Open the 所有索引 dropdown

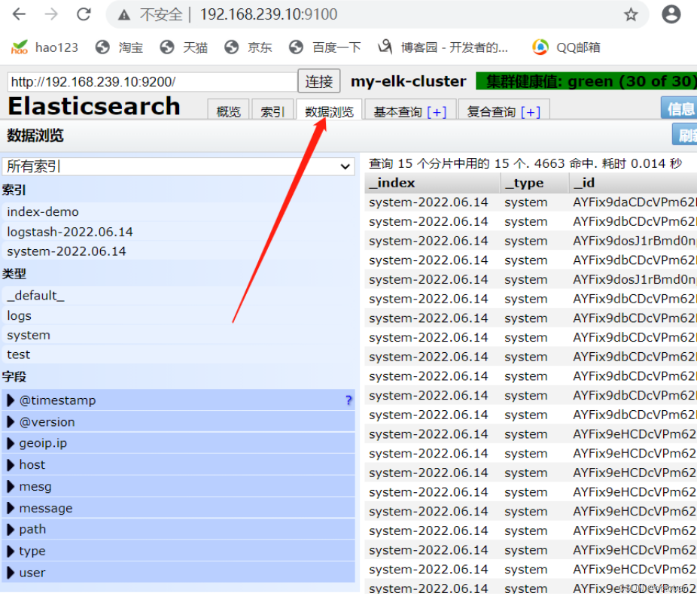178,166
